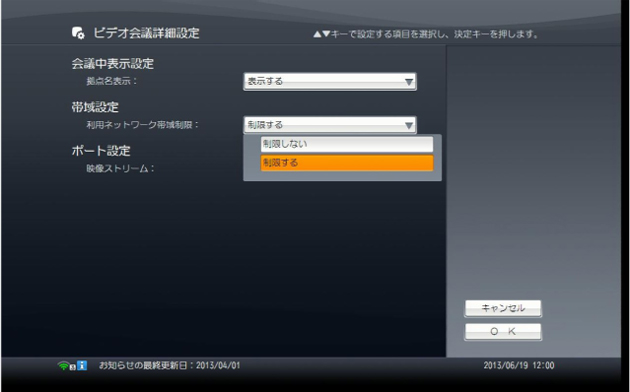Open the blue information notice icon
The height and width of the screenshot is (392, 630).
tap(82, 365)
